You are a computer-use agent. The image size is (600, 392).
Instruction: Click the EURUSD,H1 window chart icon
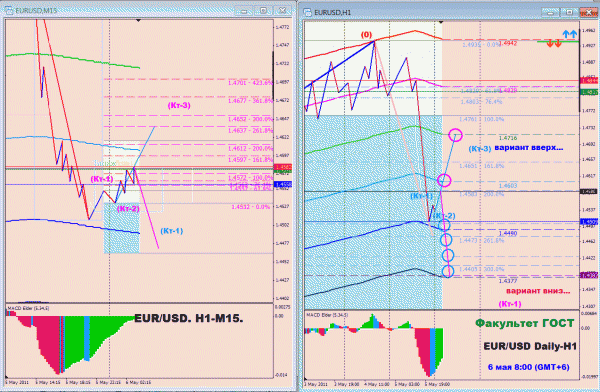[308, 13]
